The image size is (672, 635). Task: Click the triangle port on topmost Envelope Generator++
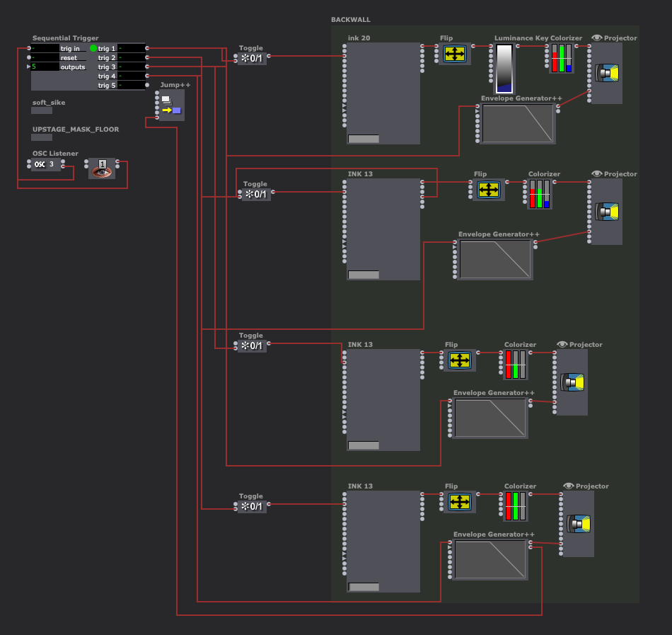click(x=477, y=110)
